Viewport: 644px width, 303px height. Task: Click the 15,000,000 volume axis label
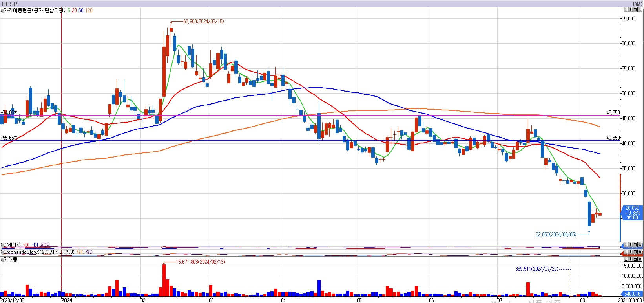632,266
